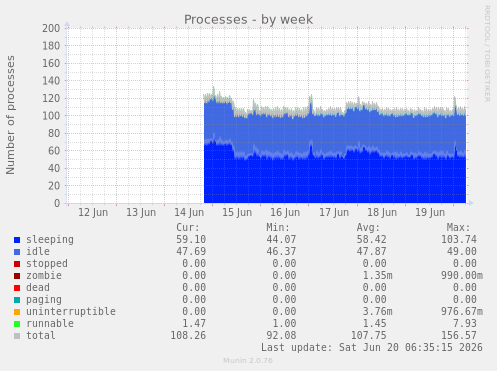Click total minimum value 92.08
The image size is (497, 371).
[x=281, y=335]
